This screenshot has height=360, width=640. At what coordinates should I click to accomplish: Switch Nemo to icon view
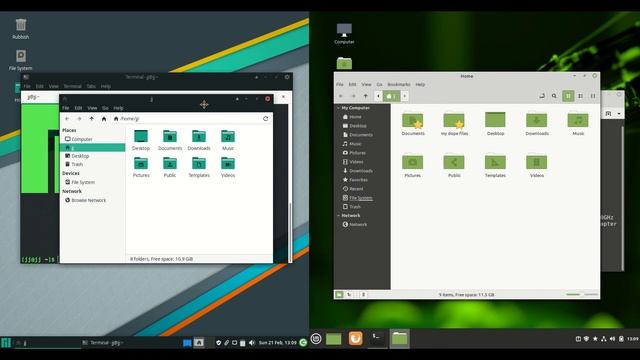tap(568, 96)
